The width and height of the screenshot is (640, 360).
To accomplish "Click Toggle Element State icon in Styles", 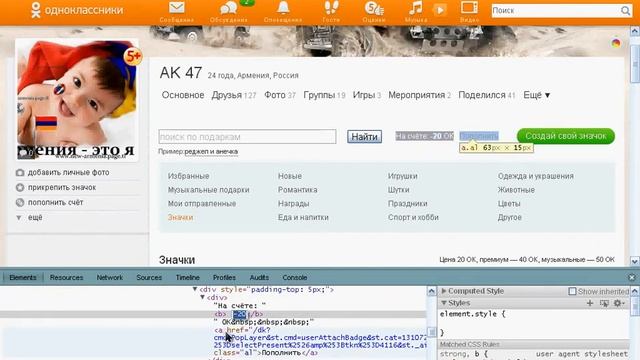I will tap(604, 303).
